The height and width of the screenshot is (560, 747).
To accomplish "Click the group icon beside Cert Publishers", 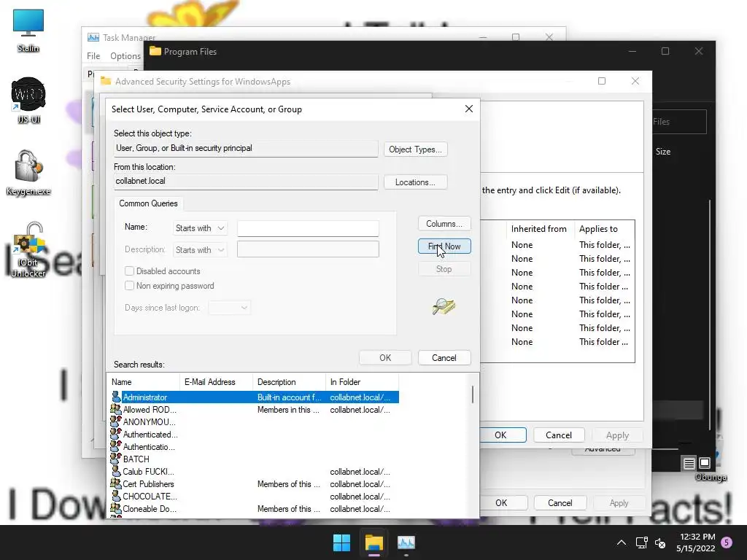I will (x=116, y=483).
